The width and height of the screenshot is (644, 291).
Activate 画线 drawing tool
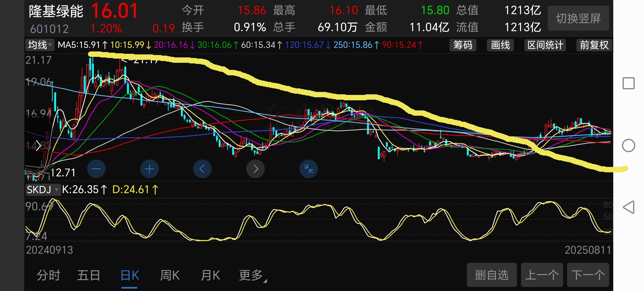click(500, 45)
